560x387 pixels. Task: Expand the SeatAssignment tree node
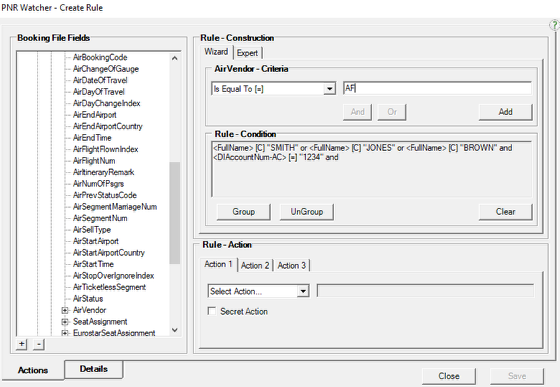click(x=65, y=322)
